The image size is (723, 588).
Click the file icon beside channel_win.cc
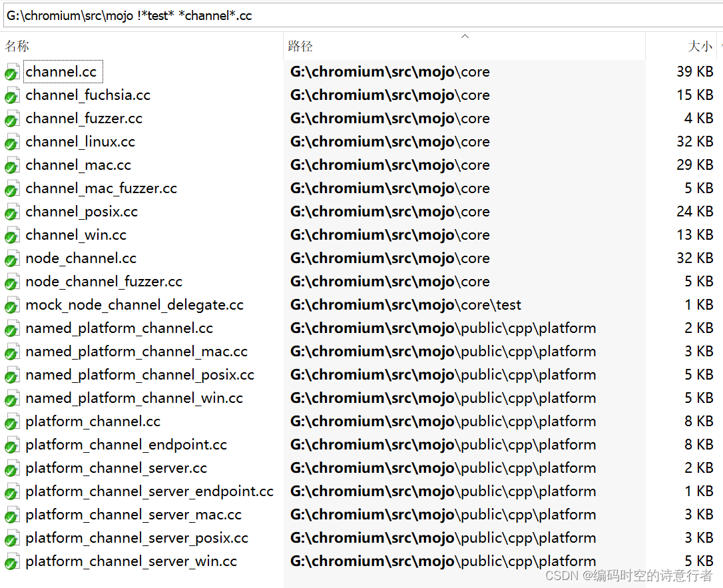(x=12, y=236)
